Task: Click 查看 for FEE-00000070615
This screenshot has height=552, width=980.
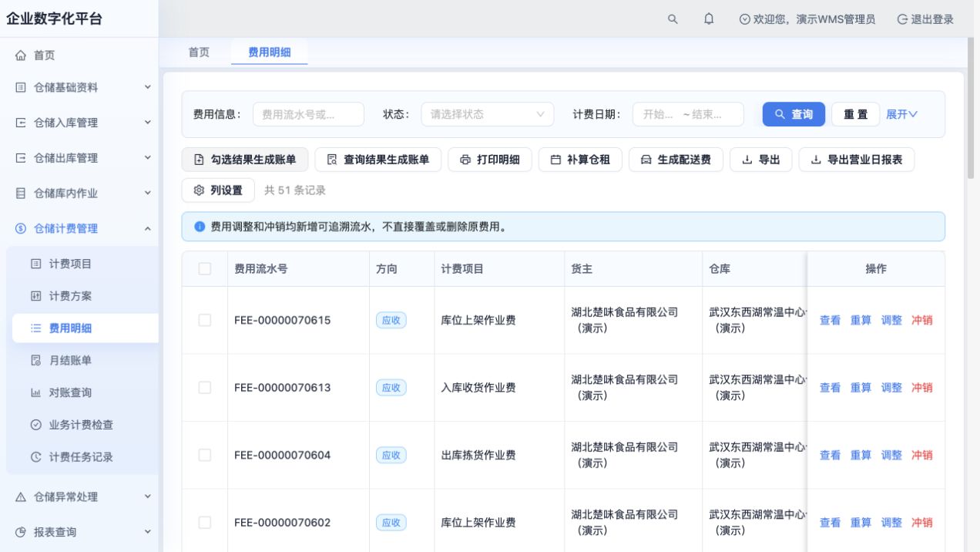Action: pos(830,320)
